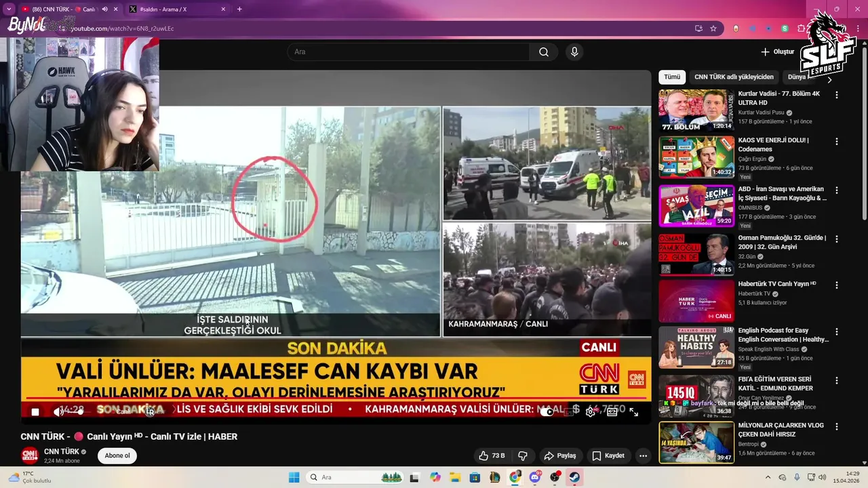
Task: Open the video player settings gear
Action: [591, 411]
